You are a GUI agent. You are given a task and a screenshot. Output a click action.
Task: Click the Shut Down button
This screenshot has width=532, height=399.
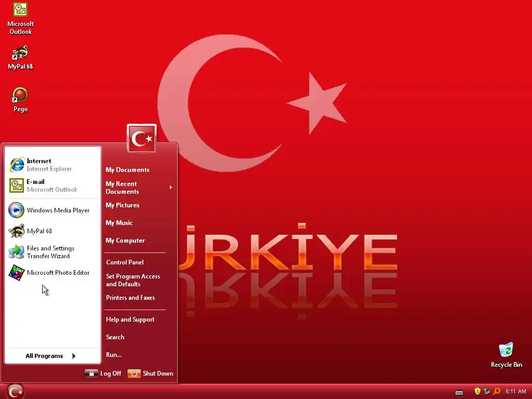pos(150,374)
